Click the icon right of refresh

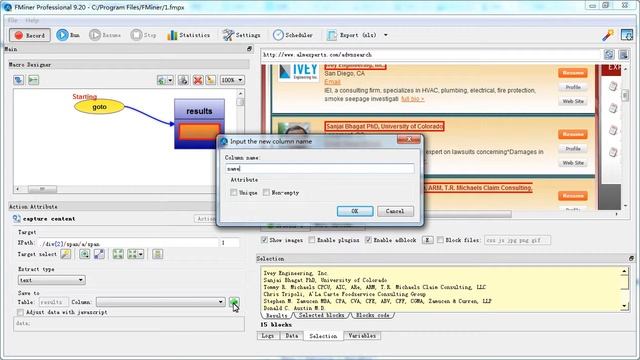click(623, 54)
